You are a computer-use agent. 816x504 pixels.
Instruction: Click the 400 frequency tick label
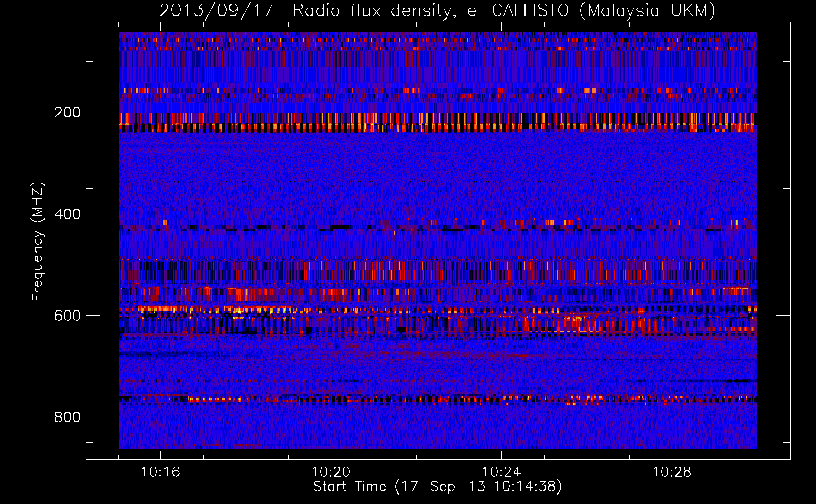[68, 214]
